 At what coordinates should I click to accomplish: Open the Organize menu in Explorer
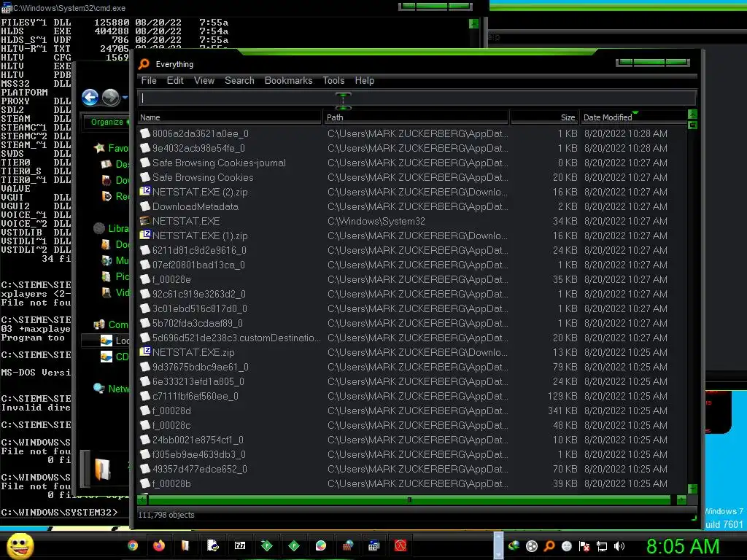click(107, 122)
